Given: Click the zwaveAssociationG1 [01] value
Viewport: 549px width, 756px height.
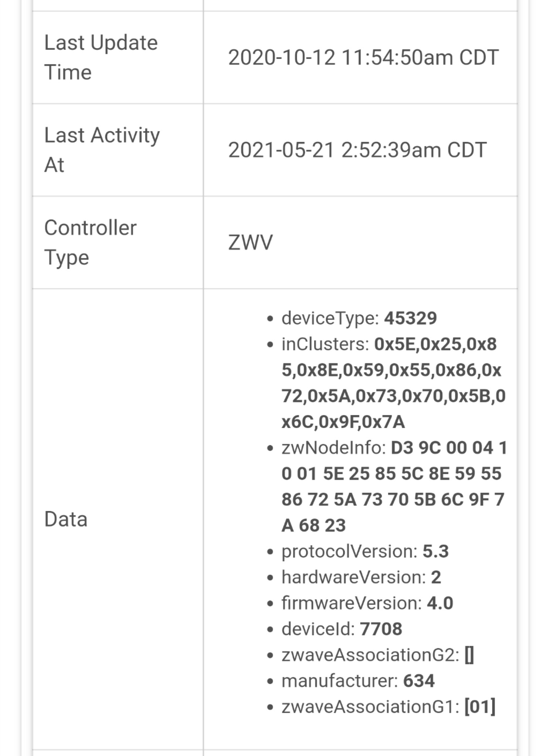Looking at the screenshot, I should tap(480, 707).
